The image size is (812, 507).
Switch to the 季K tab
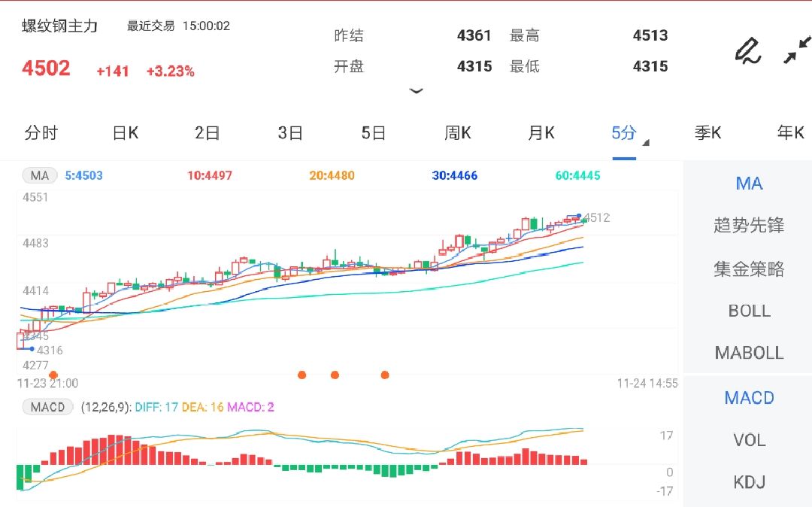pyautogui.click(x=708, y=133)
